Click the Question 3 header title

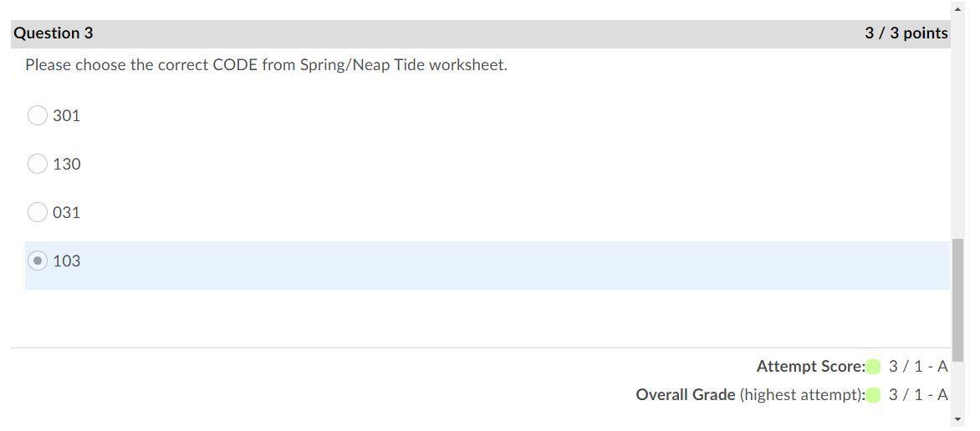[54, 33]
